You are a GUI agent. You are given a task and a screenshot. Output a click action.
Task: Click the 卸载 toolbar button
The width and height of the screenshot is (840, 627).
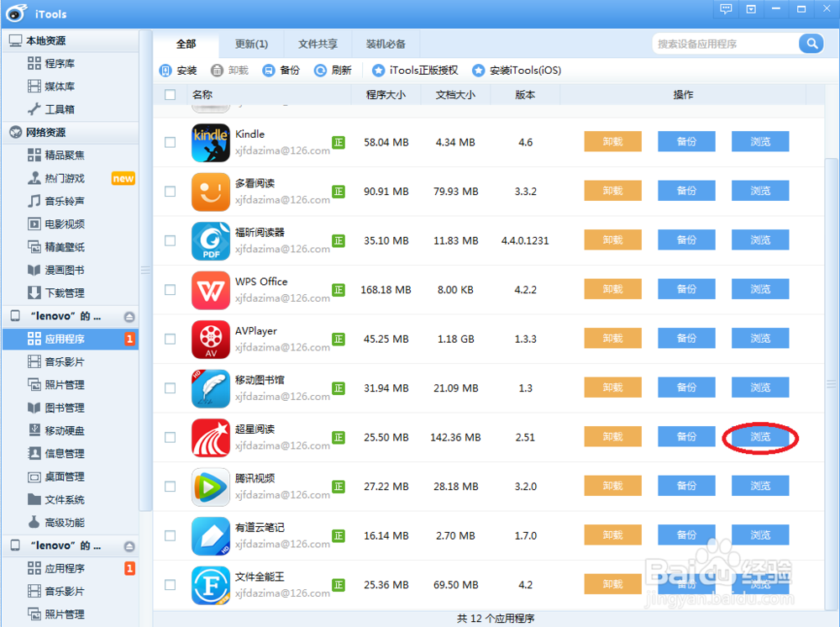click(230, 71)
